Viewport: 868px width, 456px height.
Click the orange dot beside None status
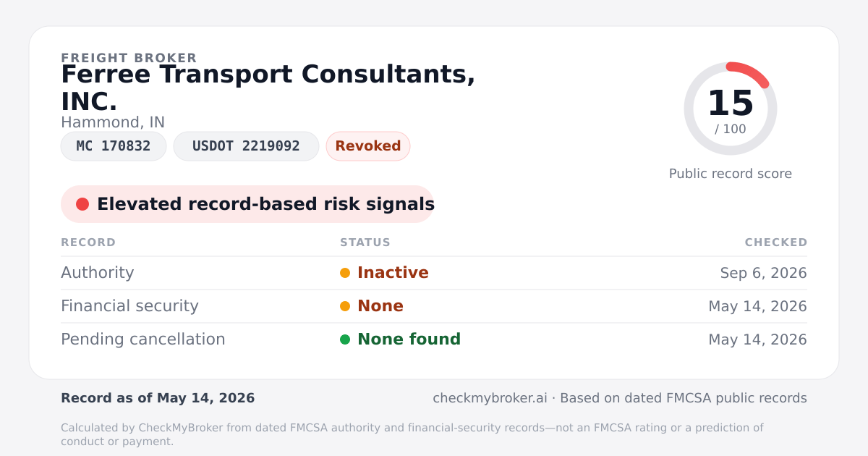[345, 306]
